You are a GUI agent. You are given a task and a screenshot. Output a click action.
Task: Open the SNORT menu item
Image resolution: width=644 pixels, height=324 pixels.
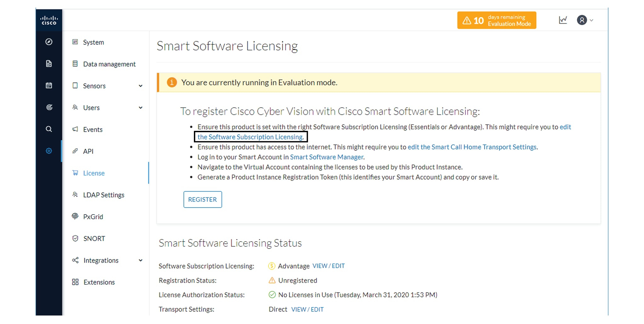(x=94, y=238)
